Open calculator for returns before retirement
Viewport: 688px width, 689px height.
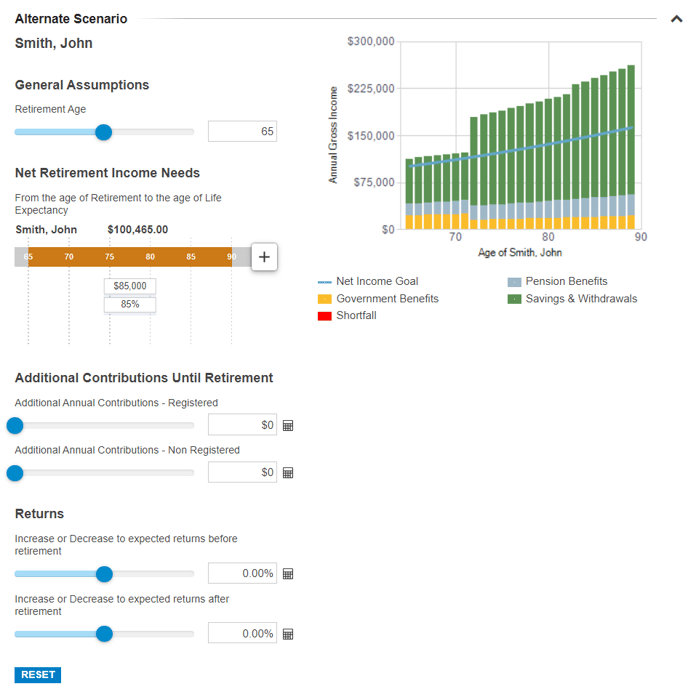pyautogui.click(x=288, y=574)
